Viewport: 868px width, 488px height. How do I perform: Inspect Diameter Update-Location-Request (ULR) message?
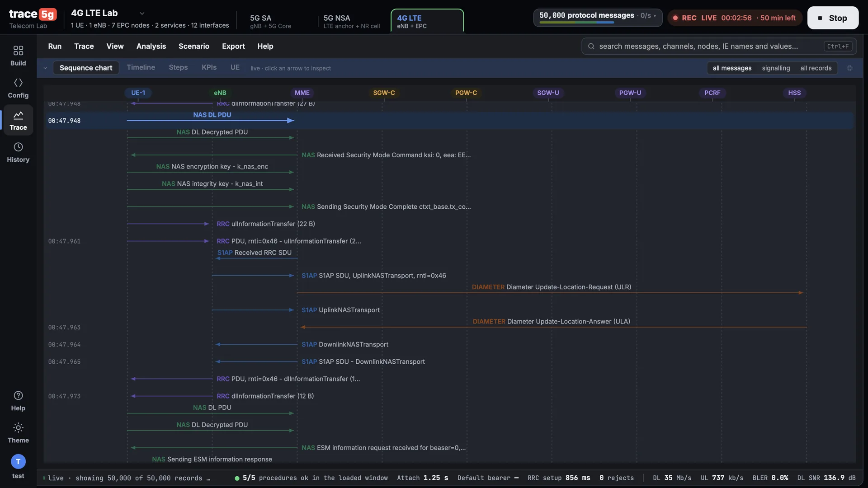(x=551, y=287)
